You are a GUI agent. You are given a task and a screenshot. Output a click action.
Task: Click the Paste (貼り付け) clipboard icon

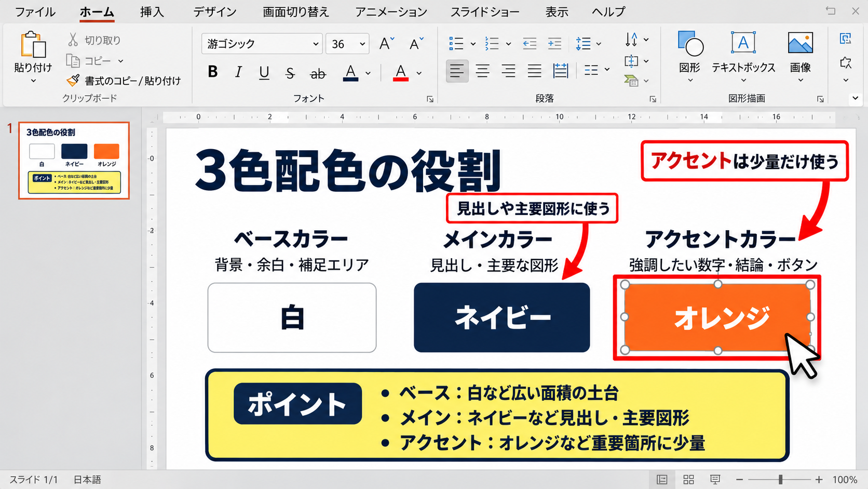pyautogui.click(x=33, y=44)
